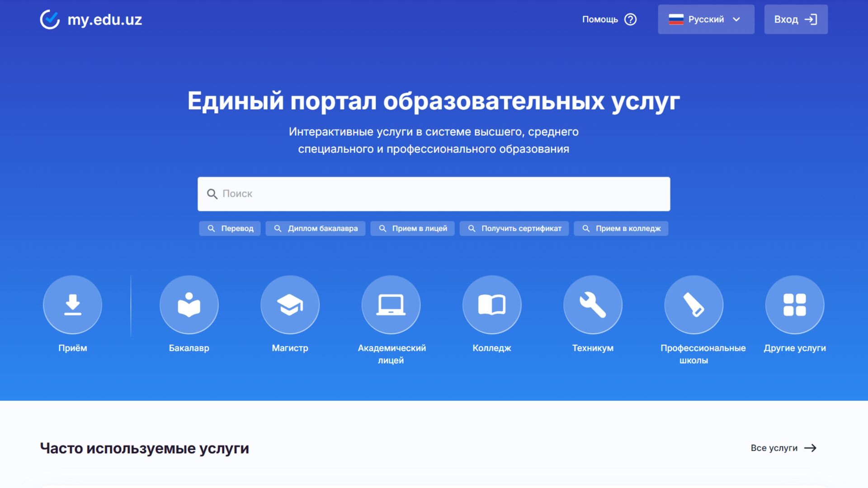
Task: Select the Техникум wrench icon
Action: pyautogui.click(x=593, y=305)
